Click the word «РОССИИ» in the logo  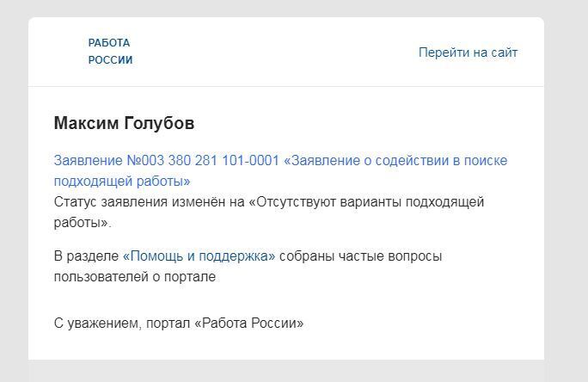(x=110, y=60)
